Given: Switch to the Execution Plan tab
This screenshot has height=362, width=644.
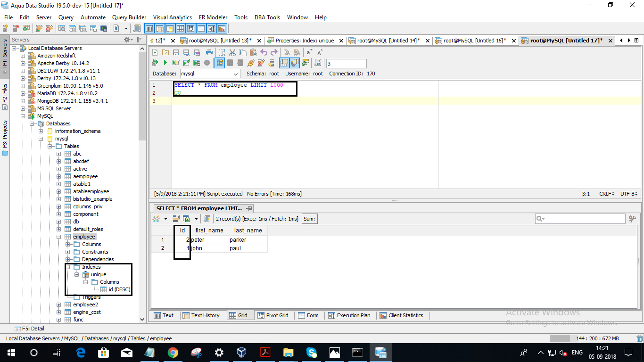Looking at the screenshot, I should click(x=349, y=315).
